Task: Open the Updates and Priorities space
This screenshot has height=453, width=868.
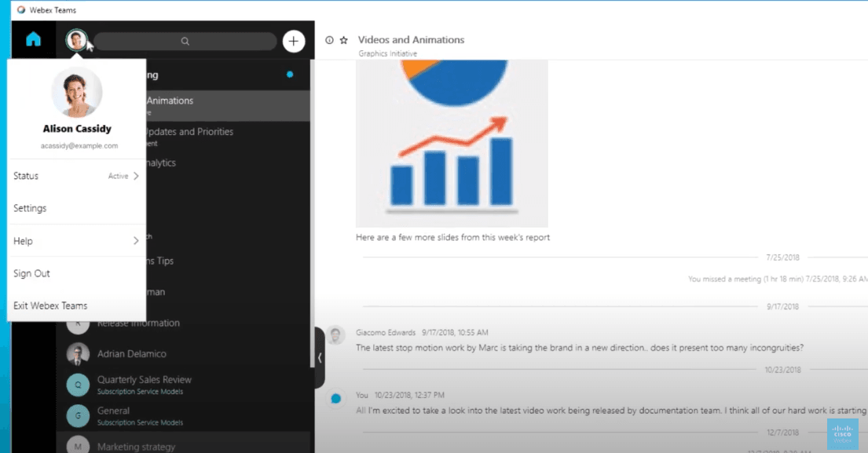Action: tap(228, 136)
